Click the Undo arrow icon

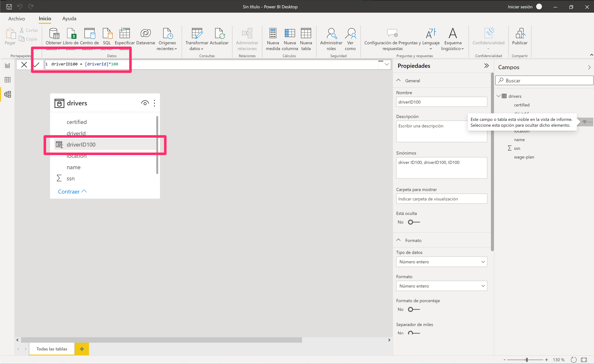(x=20, y=7)
